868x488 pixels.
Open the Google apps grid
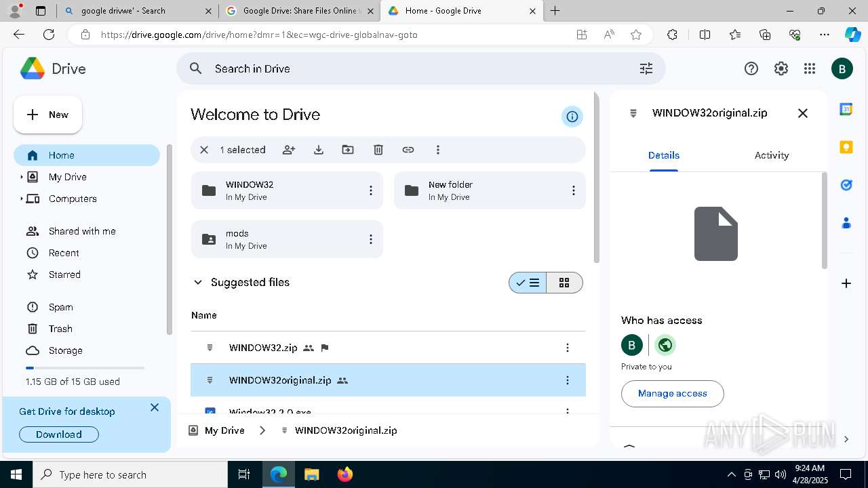click(x=810, y=68)
